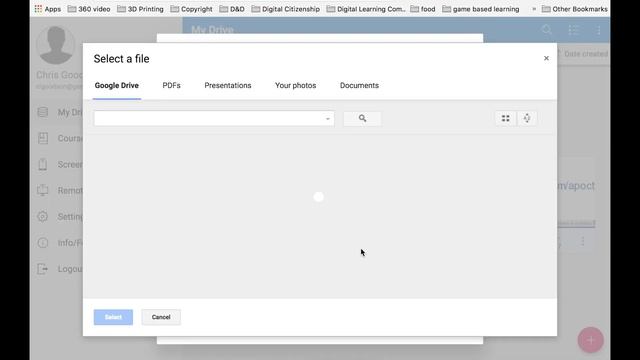Switch to Your photos tab
Screen dimensions: 640x360
click(296, 86)
